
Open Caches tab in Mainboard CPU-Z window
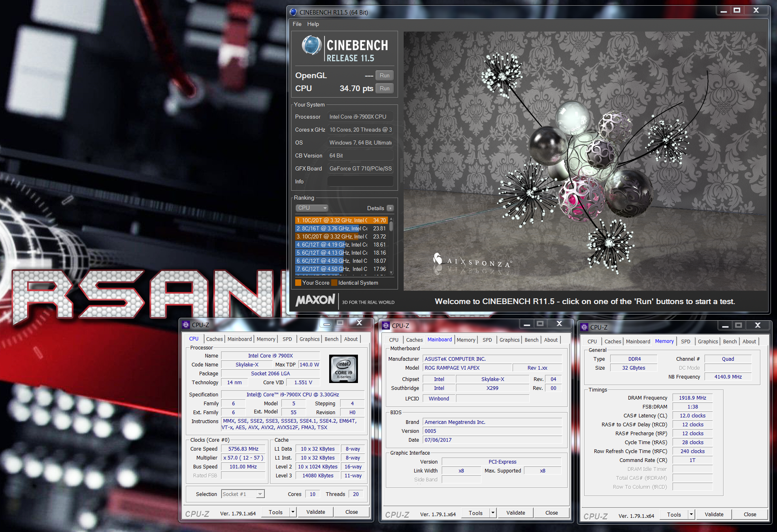[414, 340]
